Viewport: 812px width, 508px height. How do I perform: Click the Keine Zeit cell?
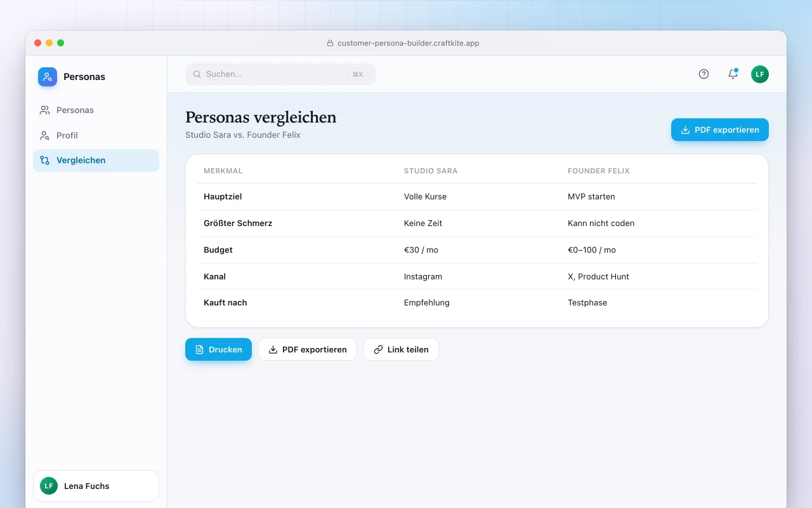(x=423, y=224)
